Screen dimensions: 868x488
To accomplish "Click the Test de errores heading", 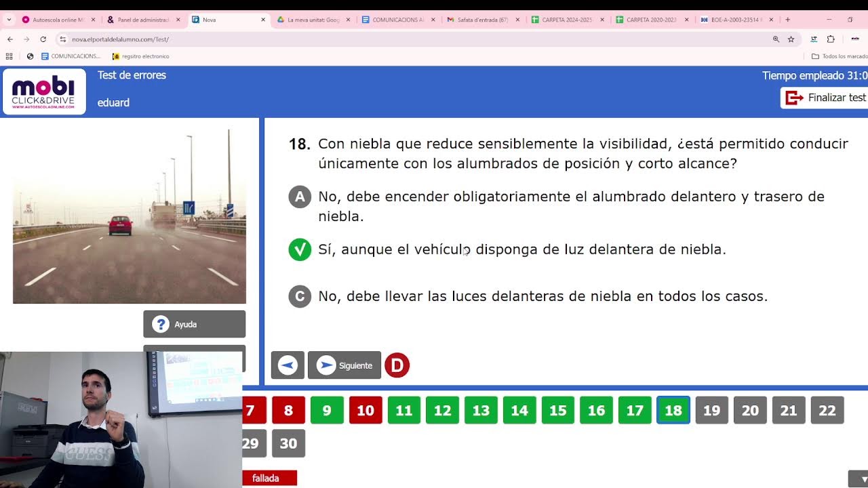I will [x=132, y=75].
